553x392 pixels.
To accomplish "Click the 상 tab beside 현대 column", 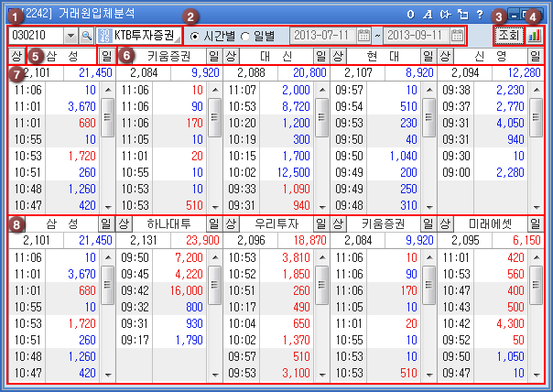I will 338,57.
